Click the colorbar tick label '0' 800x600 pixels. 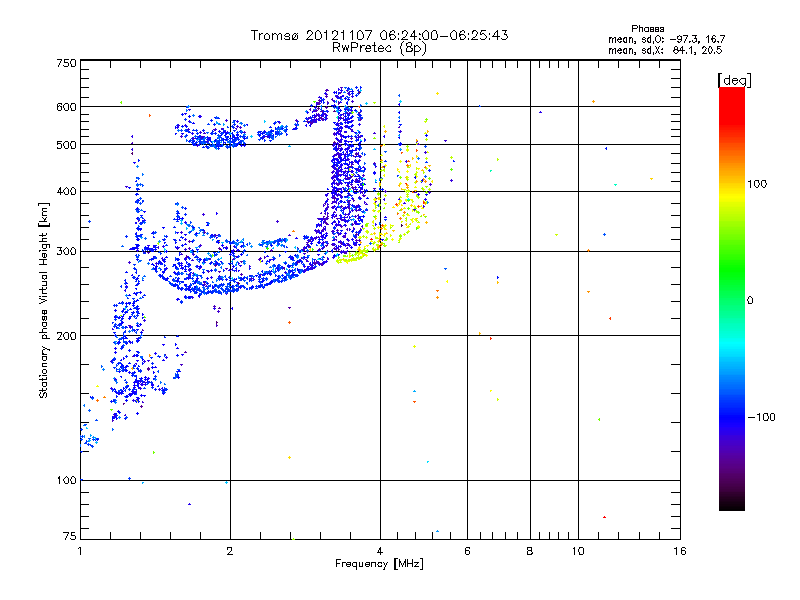(750, 301)
